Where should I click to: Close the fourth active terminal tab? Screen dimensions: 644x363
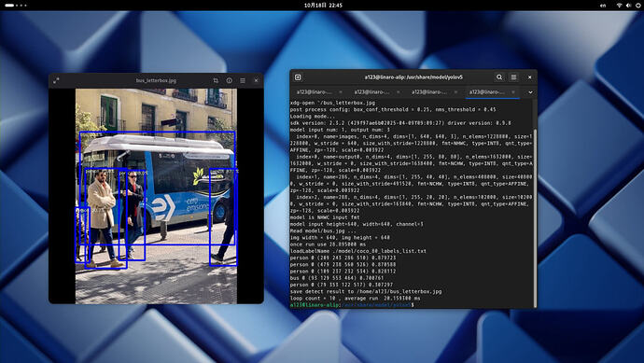(513, 92)
